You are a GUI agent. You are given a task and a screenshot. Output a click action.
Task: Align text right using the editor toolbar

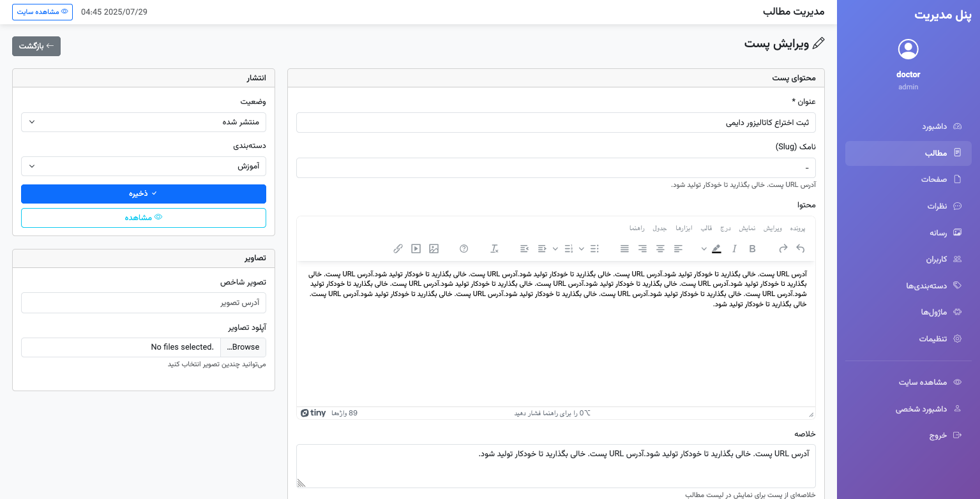pos(642,248)
